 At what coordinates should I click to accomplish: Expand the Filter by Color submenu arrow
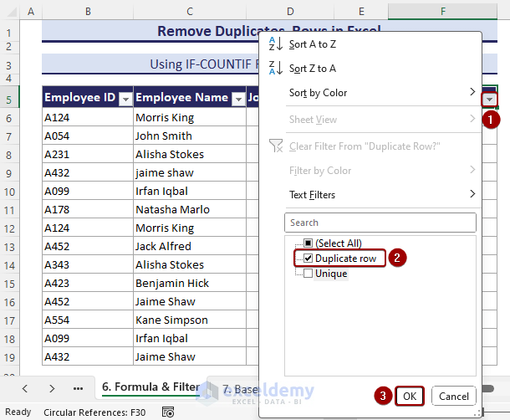pos(472,170)
